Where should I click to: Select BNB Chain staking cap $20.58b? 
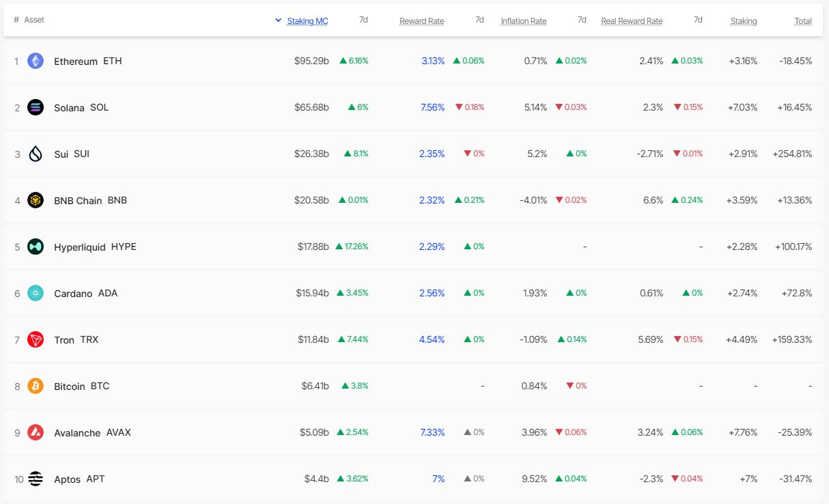click(x=311, y=200)
